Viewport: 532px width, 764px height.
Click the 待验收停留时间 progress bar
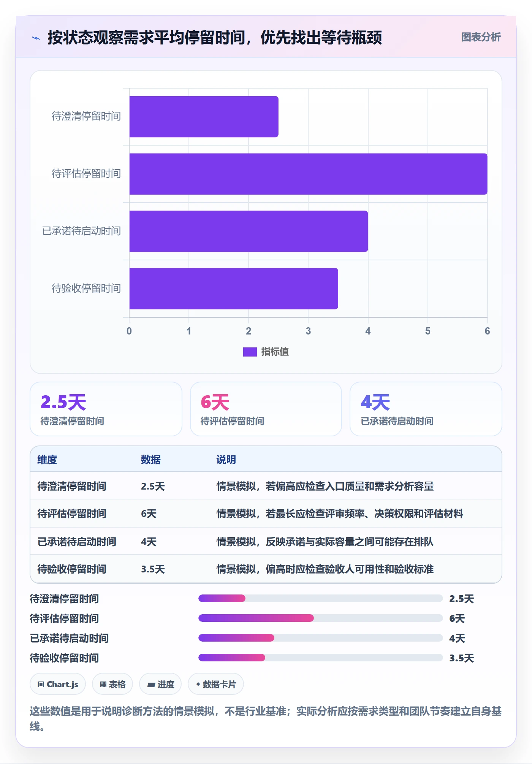(x=321, y=658)
